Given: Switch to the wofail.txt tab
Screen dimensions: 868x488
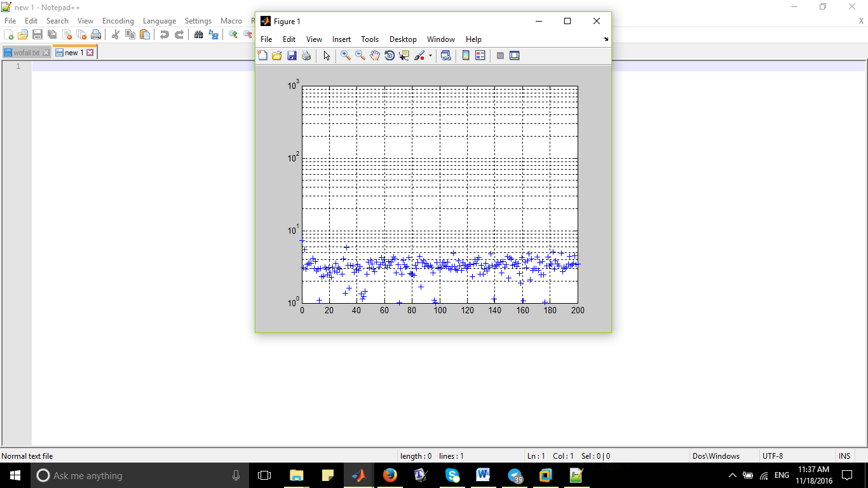Looking at the screenshot, I should coord(26,53).
